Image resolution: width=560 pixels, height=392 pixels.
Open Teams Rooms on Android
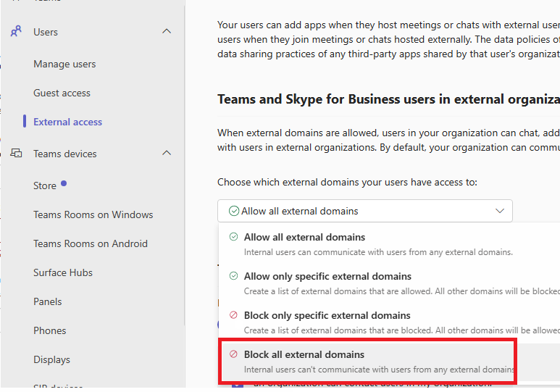[91, 243]
